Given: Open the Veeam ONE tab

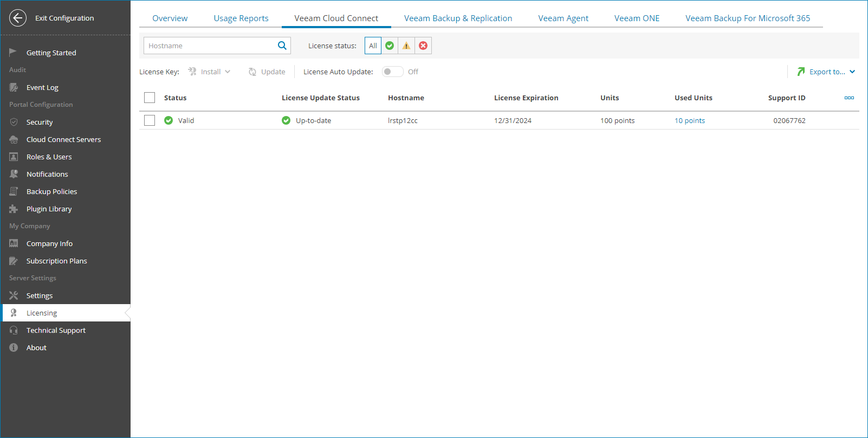Looking at the screenshot, I should coord(637,18).
